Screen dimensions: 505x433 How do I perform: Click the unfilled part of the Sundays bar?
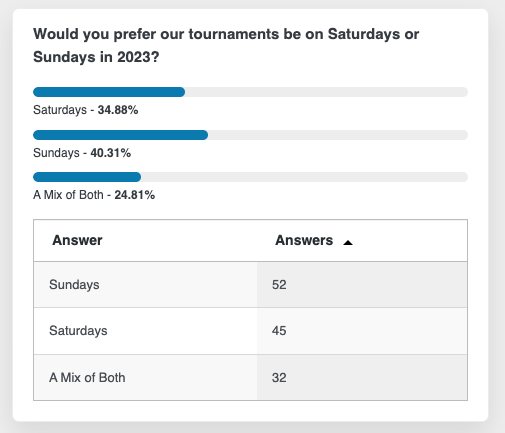click(338, 135)
